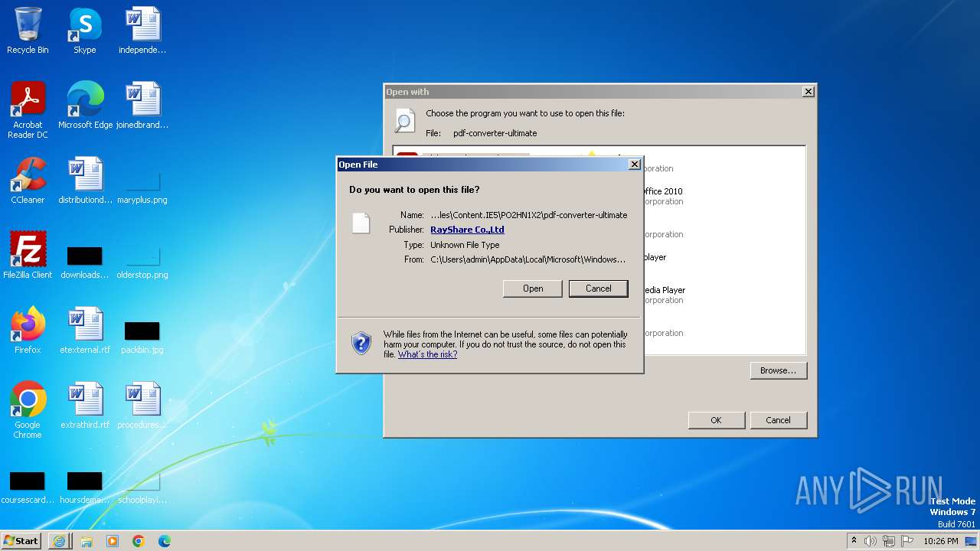
Task: Launch Skype from the desktop
Action: pos(85,31)
